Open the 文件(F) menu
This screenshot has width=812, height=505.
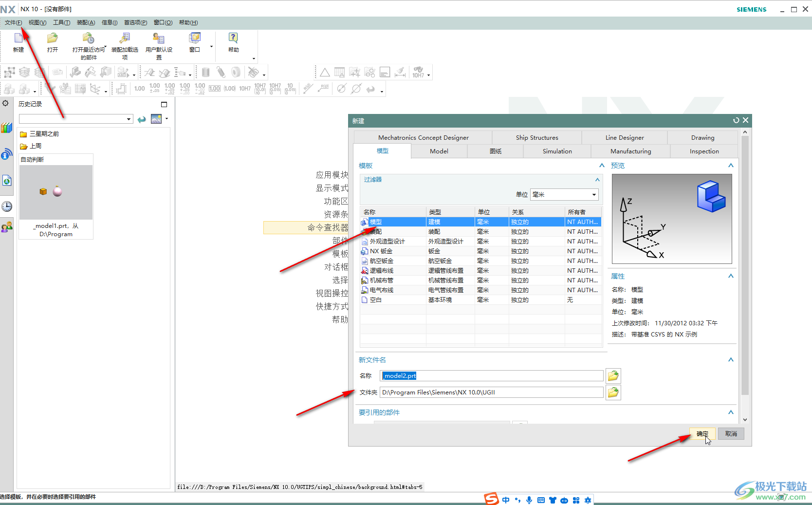point(13,22)
